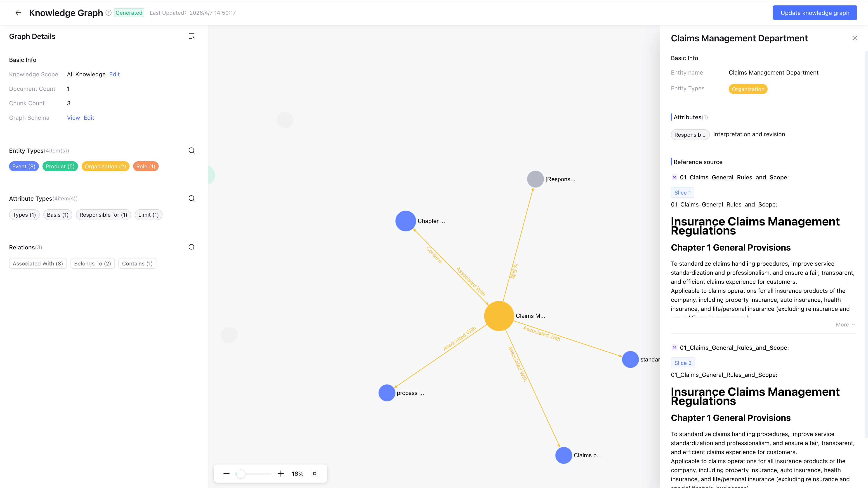This screenshot has width=868, height=488.
Task: Select the yellow Claims M... graph node
Action: coord(499,316)
